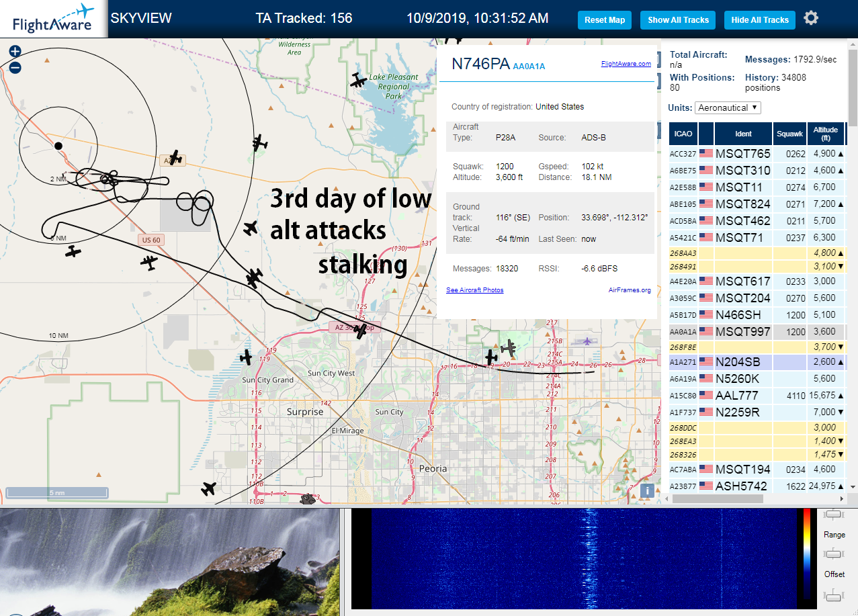Select the MSQT824 aircraft row
858x616 pixels.
758,204
